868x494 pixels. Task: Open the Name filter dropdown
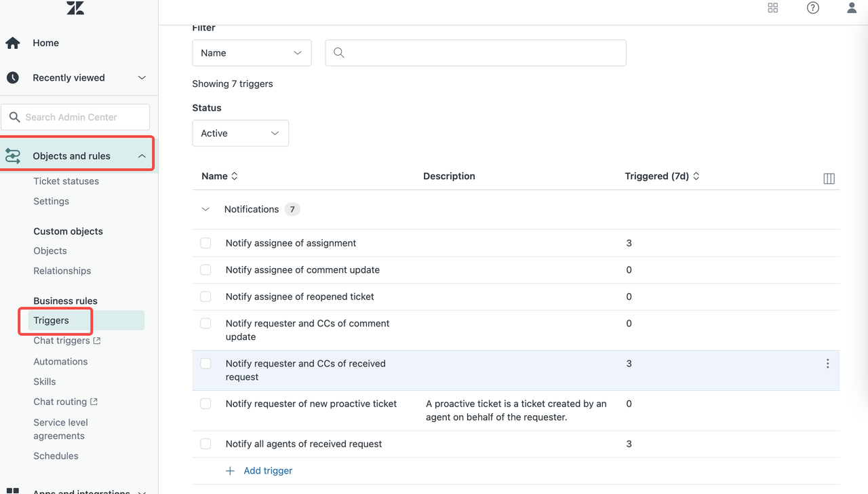click(x=252, y=53)
